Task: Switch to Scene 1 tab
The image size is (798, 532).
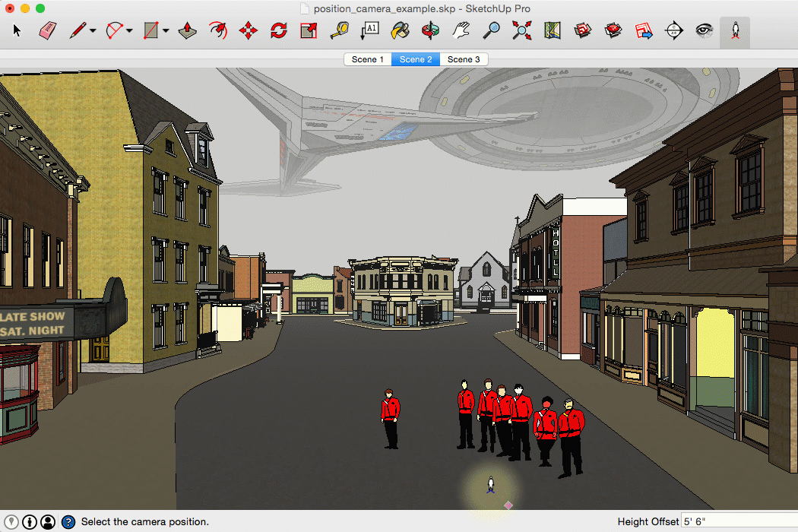Action: tap(367, 59)
